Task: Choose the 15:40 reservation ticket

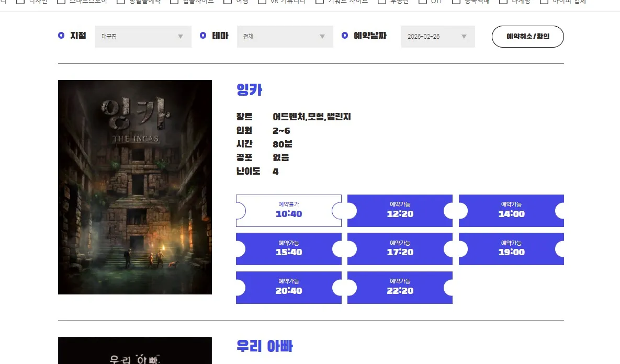Action: tap(288, 249)
